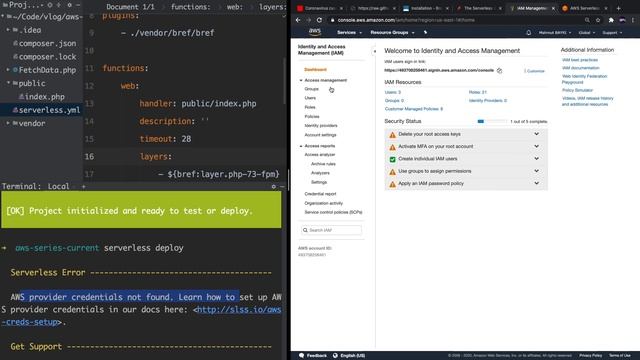Image resolution: width=640 pixels, height=360 pixels.
Task: Open Customer Managed Policies link
Action: pyautogui.click(x=414, y=109)
